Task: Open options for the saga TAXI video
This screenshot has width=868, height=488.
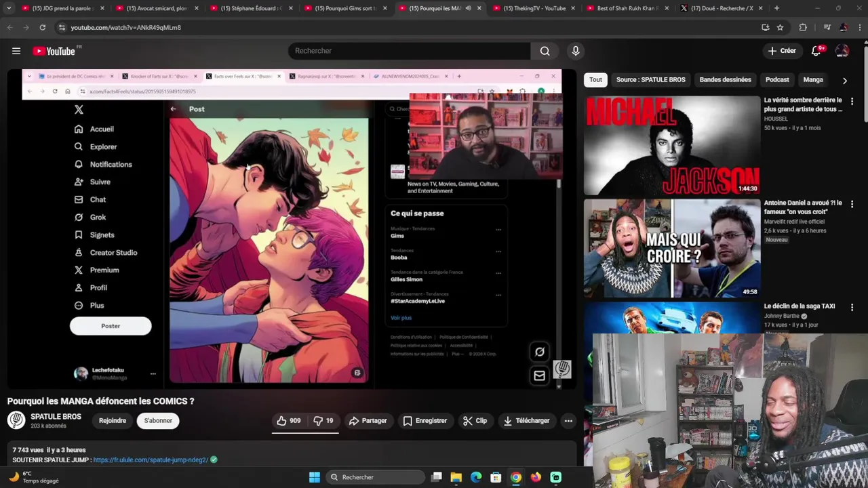Action: [x=852, y=307]
